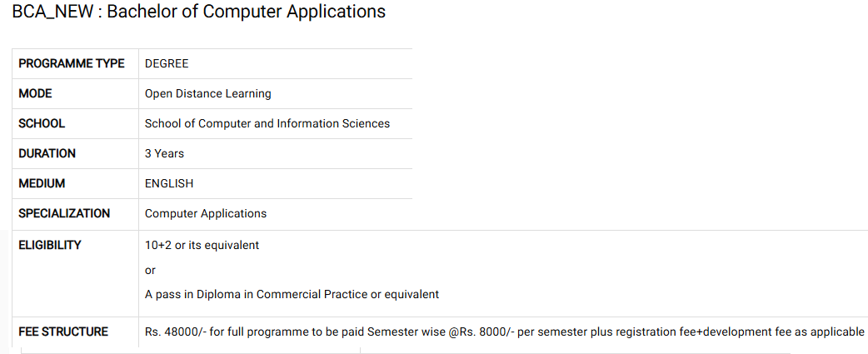Select the FEE STRUCTURE row label
868x354 pixels.
[63, 332]
